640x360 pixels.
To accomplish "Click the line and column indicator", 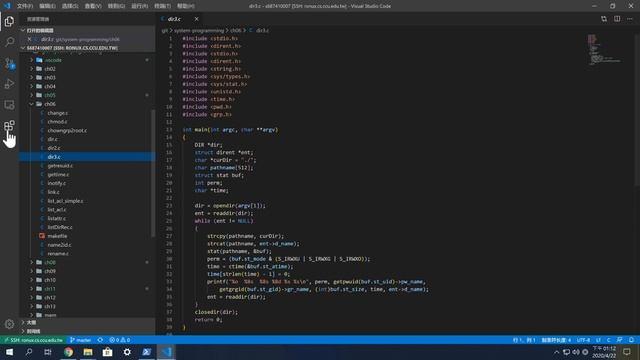I will click(x=524, y=340).
